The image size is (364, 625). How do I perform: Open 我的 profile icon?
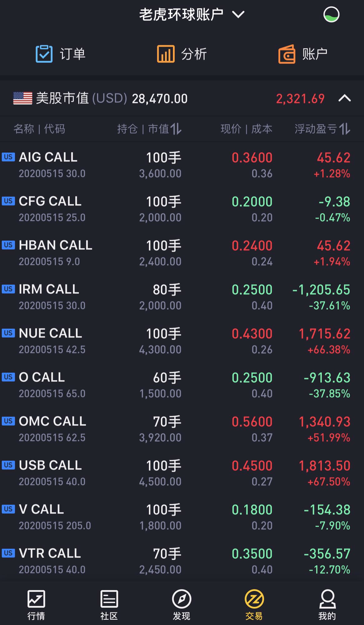(327, 599)
